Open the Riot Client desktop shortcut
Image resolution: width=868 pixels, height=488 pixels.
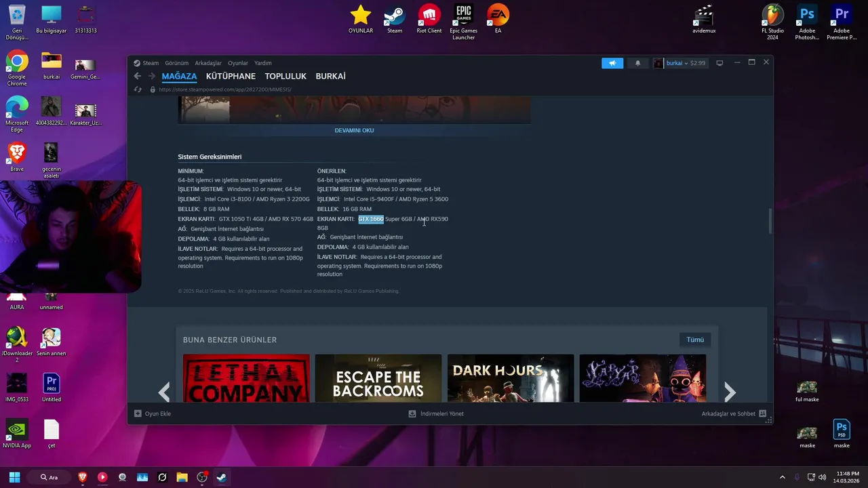point(429,19)
